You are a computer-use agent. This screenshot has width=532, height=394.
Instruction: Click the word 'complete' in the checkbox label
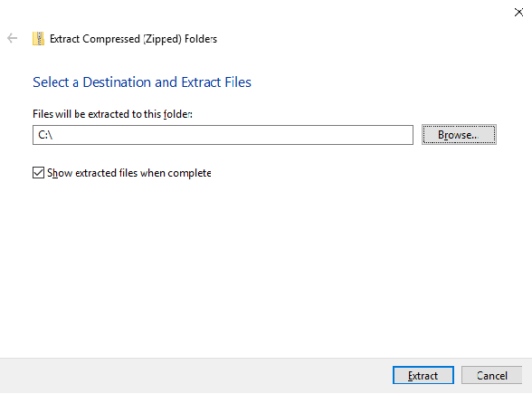189,173
